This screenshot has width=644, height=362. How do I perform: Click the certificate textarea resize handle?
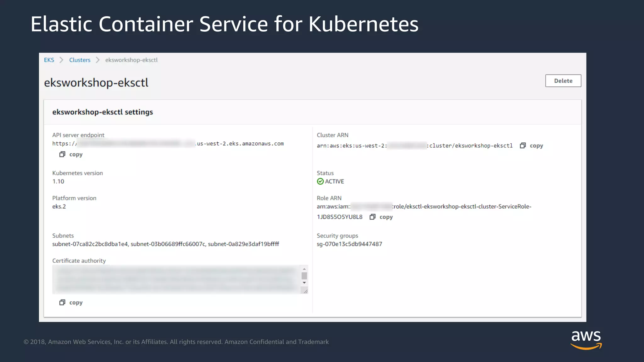pos(305,291)
